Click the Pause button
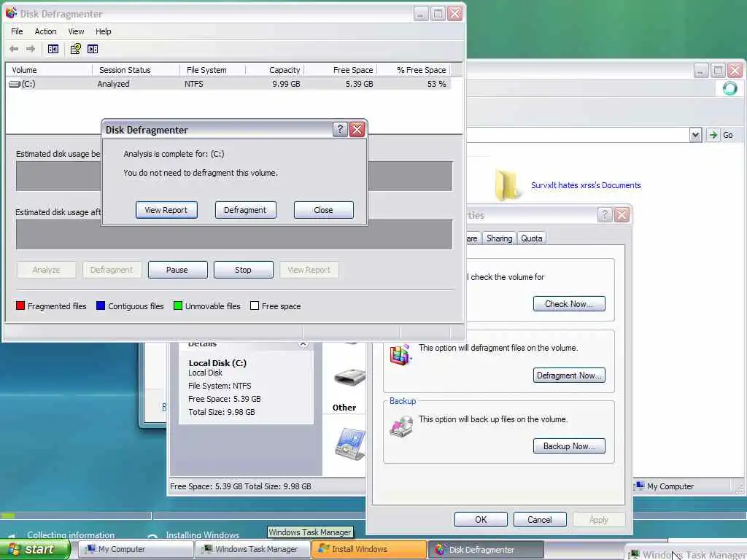This screenshot has width=747, height=560. 177,270
